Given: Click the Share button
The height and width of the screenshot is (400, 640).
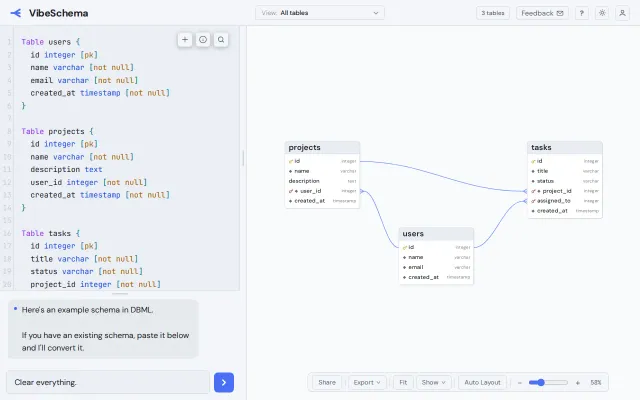Looking at the screenshot, I should click(327, 382).
